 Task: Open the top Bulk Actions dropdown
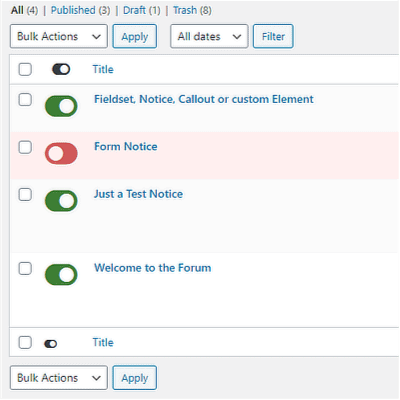(x=59, y=36)
